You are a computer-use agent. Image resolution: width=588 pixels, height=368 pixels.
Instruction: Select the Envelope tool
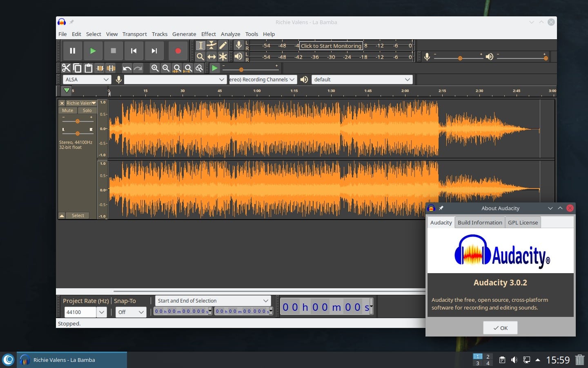pyautogui.click(x=212, y=45)
